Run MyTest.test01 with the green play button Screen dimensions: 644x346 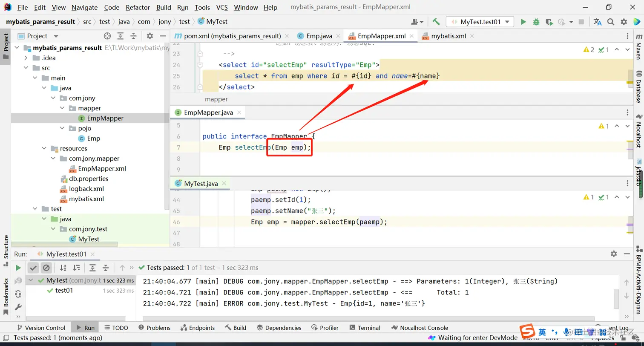[x=523, y=22]
